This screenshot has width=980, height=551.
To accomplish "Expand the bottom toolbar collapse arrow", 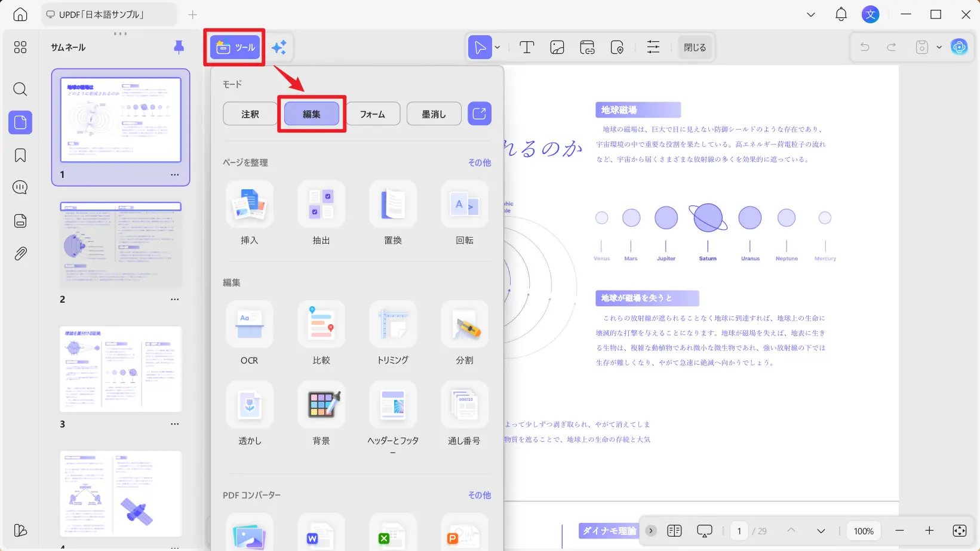I will pyautogui.click(x=651, y=531).
